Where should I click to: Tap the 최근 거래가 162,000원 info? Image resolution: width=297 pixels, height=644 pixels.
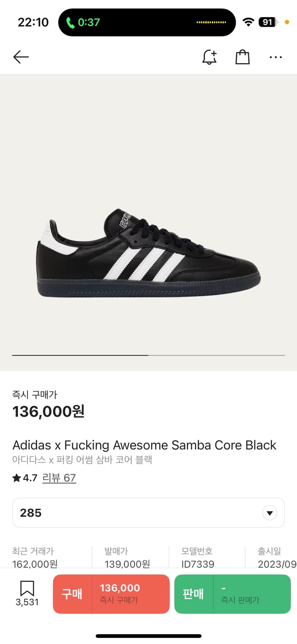point(35,557)
